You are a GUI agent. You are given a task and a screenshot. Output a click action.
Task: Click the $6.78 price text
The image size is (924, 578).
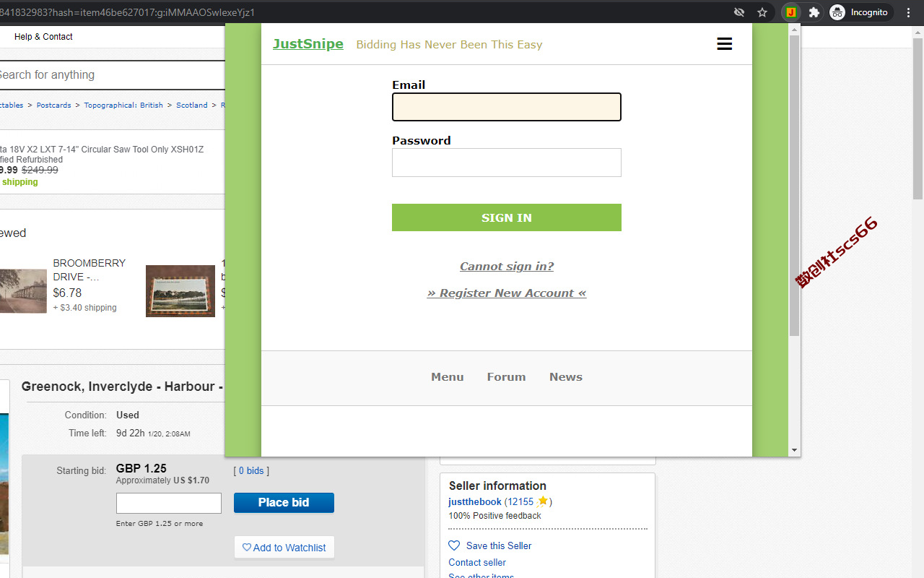tap(67, 293)
